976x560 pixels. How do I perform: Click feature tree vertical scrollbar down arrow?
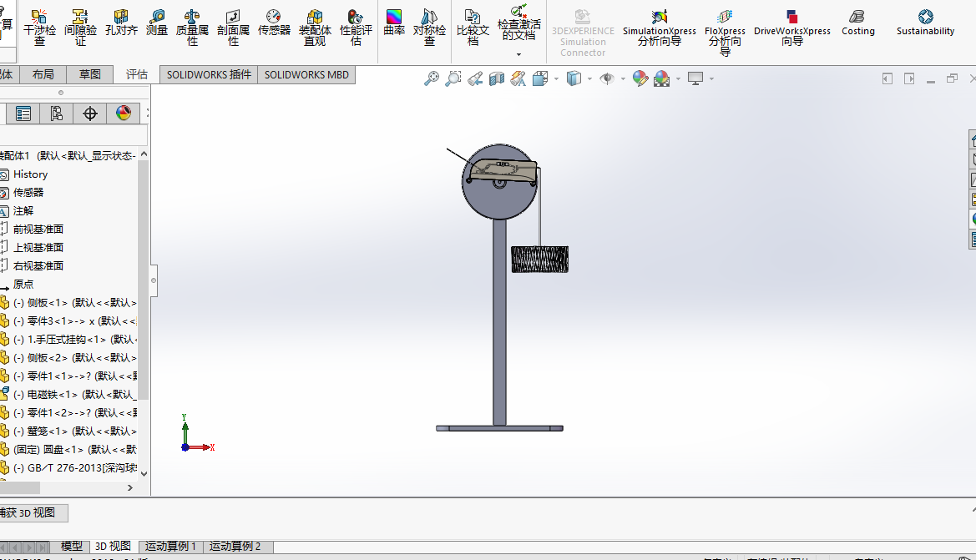(x=144, y=473)
